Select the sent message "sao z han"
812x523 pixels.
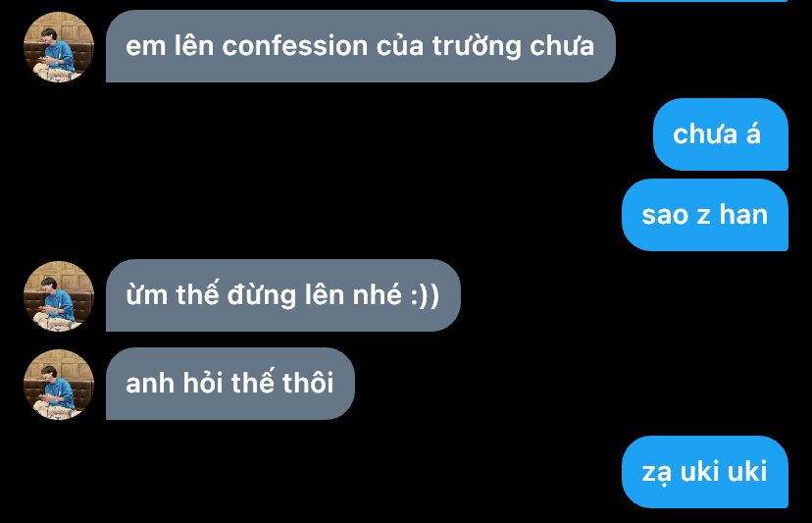point(705,215)
